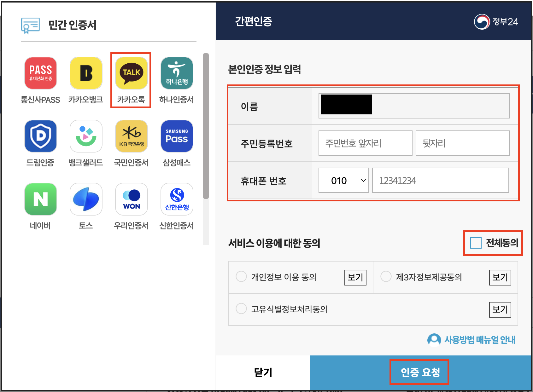Image resolution: width=533 pixels, height=392 pixels.
Task: View details for 개인정보 이용 동의 with 보기
Action: coord(355,277)
